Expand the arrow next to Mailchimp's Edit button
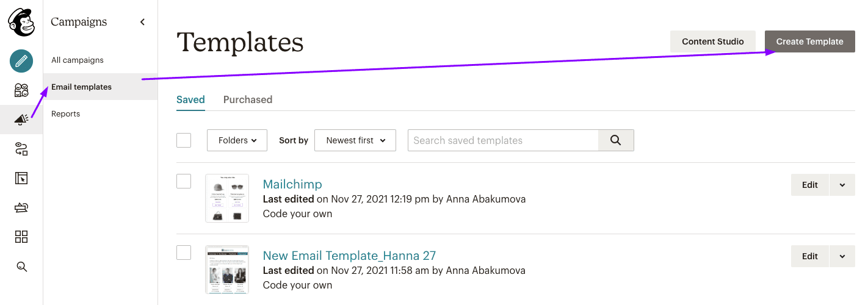 pos(842,185)
